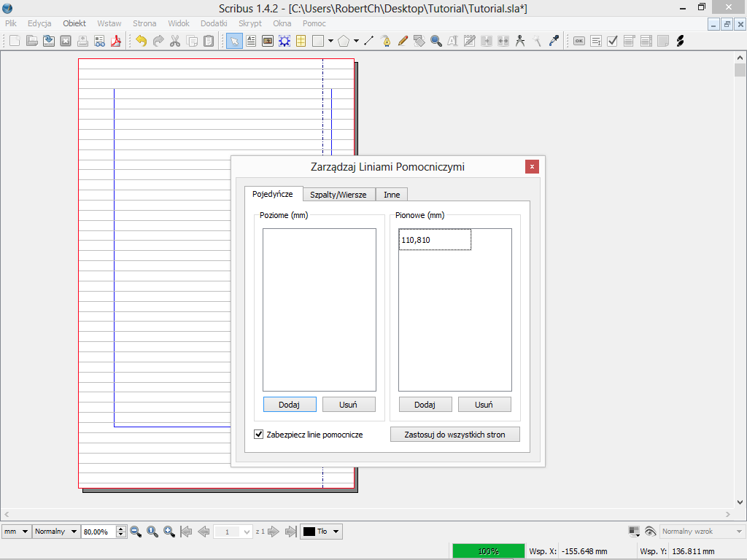Open the shape tool dropdown arrow
The image size is (747, 560).
(330, 41)
